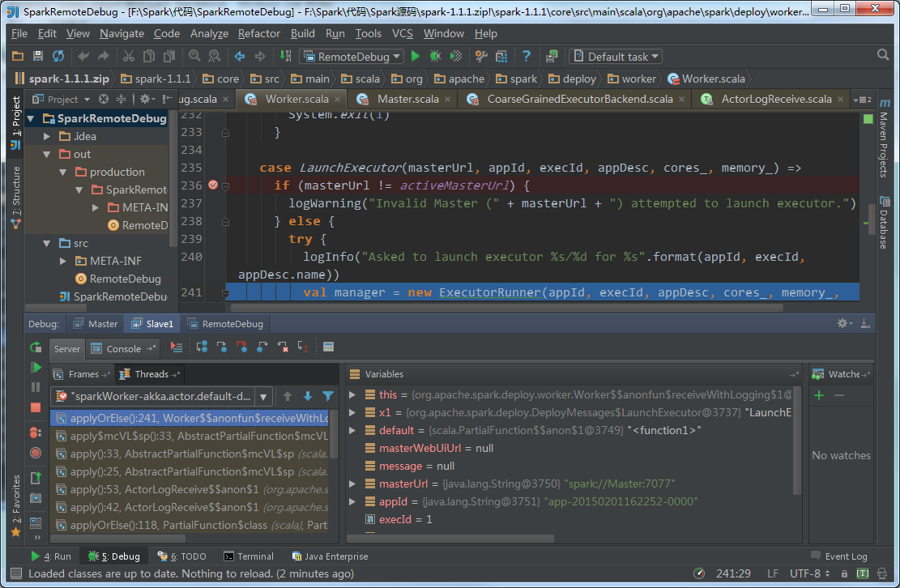
Task: Expand masterUrl variable node
Action: tap(352, 484)
